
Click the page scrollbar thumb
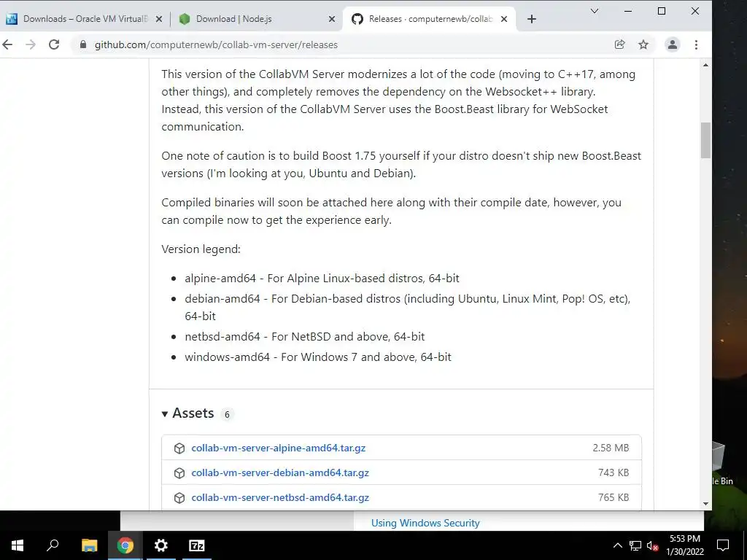coord(705,141)
